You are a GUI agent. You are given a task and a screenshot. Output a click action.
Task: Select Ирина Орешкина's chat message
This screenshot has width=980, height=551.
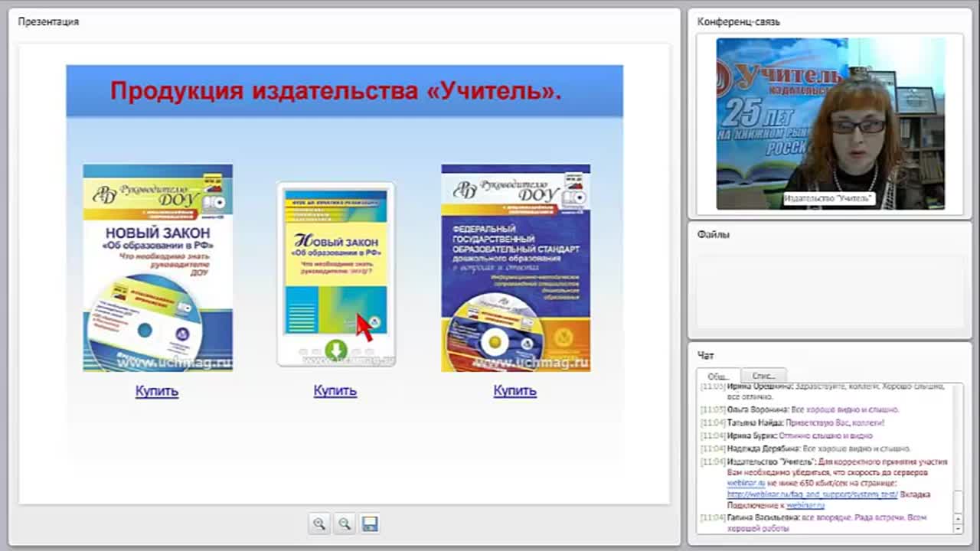[x=823, y=392]
